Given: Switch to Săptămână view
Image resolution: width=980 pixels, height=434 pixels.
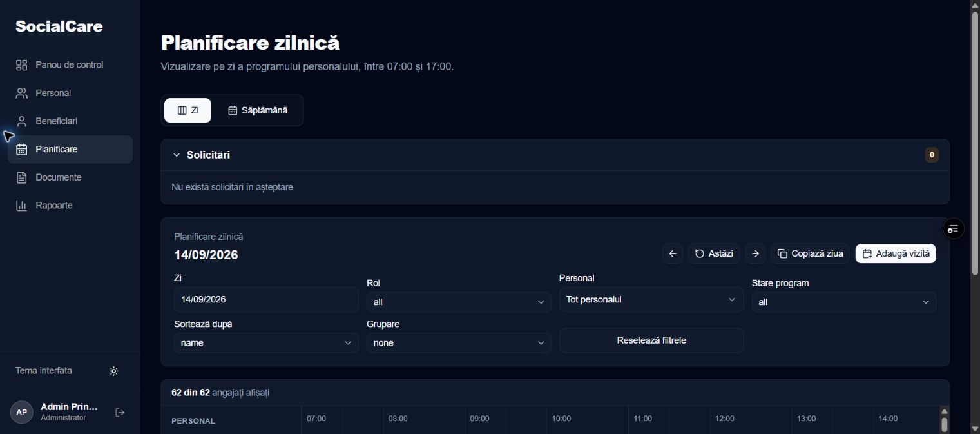Looking at the screenshot, I should point(258,110).
